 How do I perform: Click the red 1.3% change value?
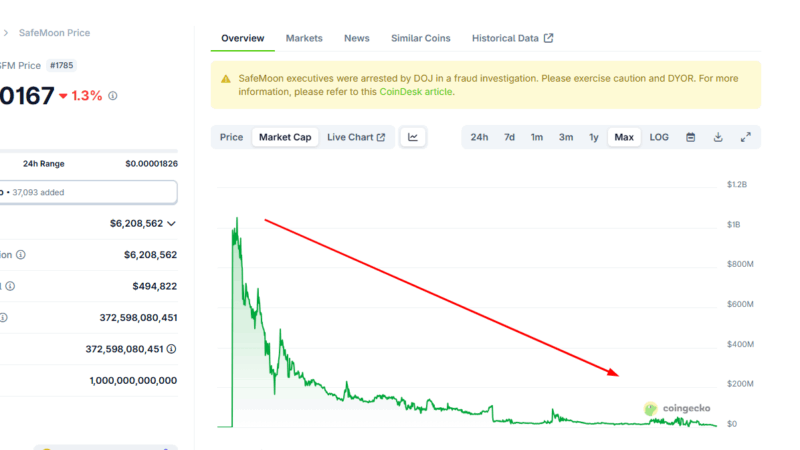(x=86, y=96)
